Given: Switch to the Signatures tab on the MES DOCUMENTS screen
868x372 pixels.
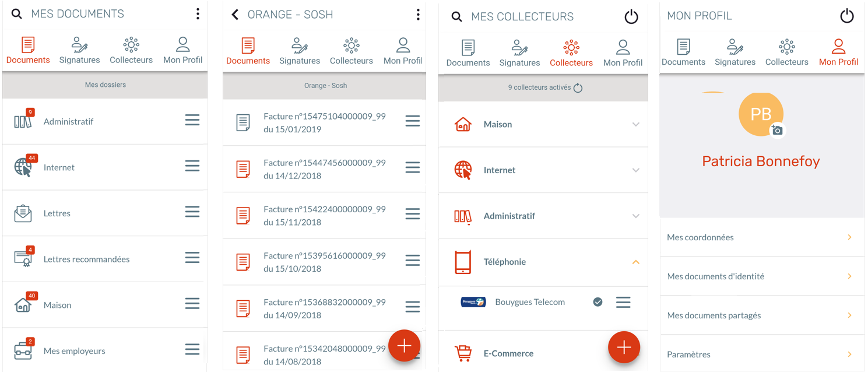Looking at the screenshot, I should point(79,51).
